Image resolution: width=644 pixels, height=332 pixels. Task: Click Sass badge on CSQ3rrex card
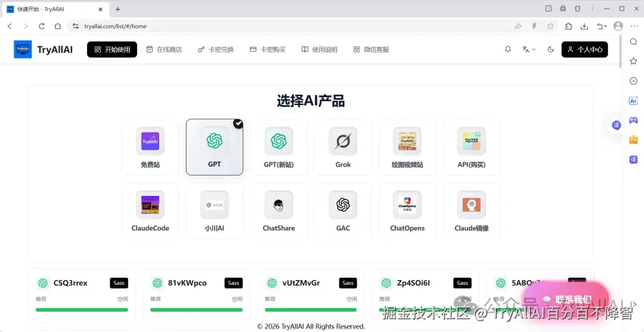click(119, 283)
